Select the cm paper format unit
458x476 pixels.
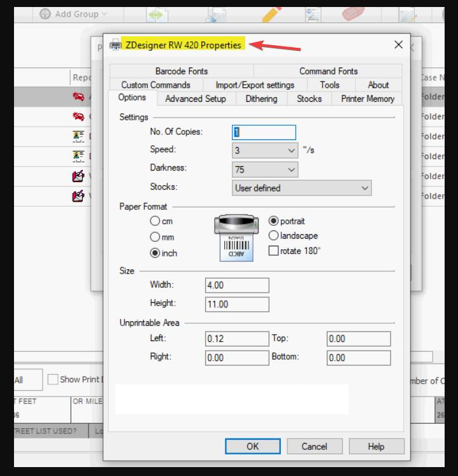click(155, 221)
